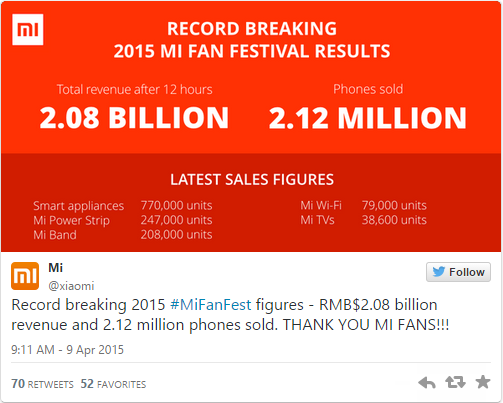
Task: View the 52 favorites list
Action: click(113, 384)
